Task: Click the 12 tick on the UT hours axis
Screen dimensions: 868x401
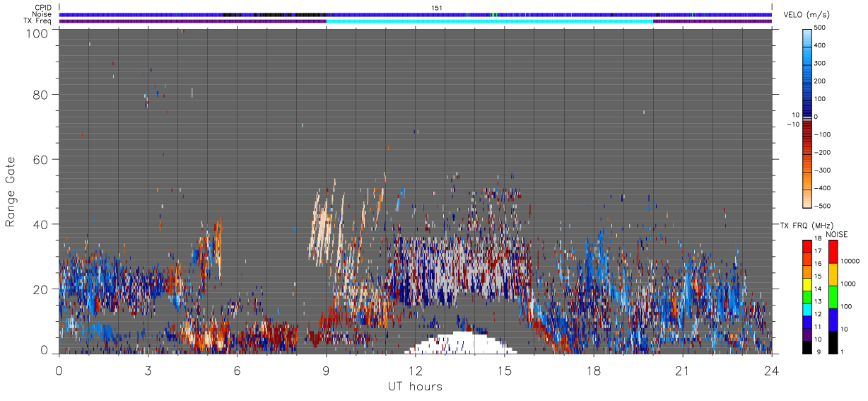Action: coord(415,370)
